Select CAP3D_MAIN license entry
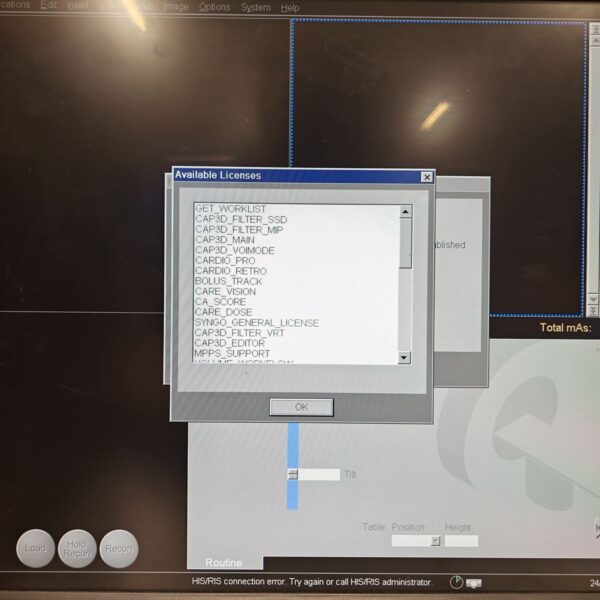This screenshot has width=600, height=600. point(225,240)
